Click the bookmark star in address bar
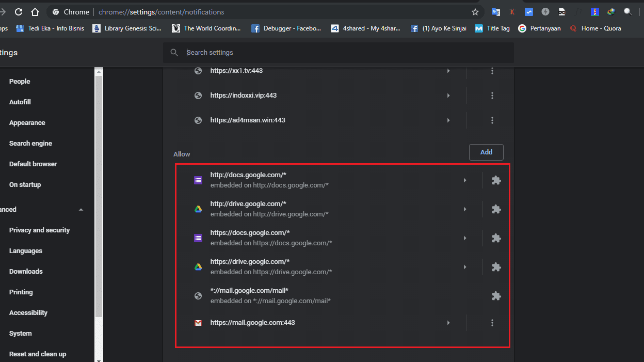 pos(475,12)
